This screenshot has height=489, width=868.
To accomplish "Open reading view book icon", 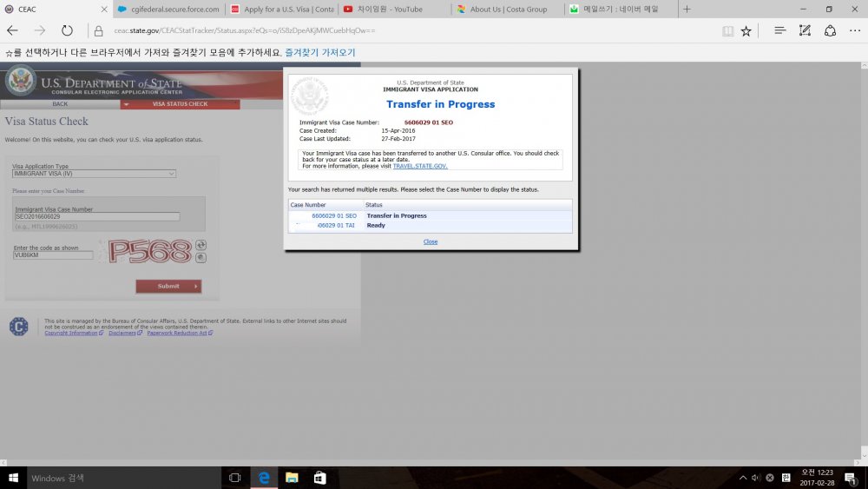I will pyautogui.click(x=727, y=31).
